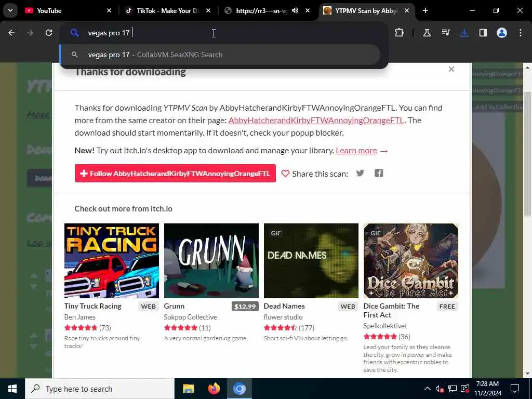Click the Type here to search box
Screen dimensions: 532x399
coord(100,389)
